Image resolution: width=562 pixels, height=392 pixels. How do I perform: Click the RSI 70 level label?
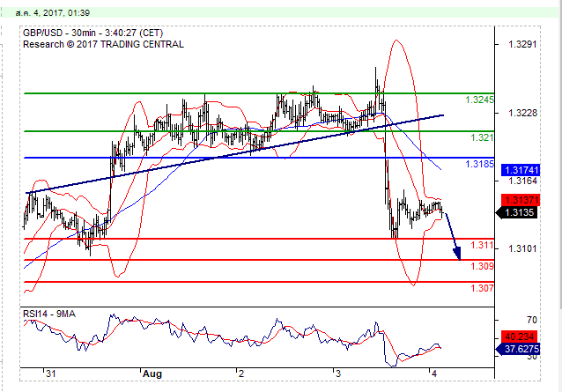(532, 320)
